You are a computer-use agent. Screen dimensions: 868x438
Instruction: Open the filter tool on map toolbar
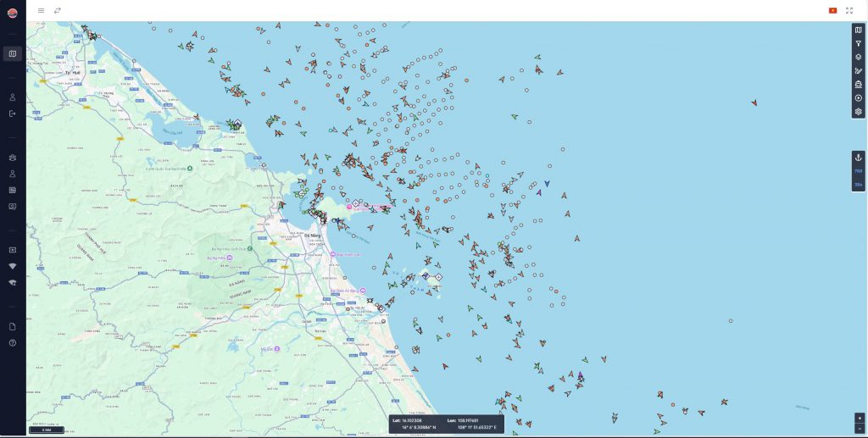(x=858, y=44)
